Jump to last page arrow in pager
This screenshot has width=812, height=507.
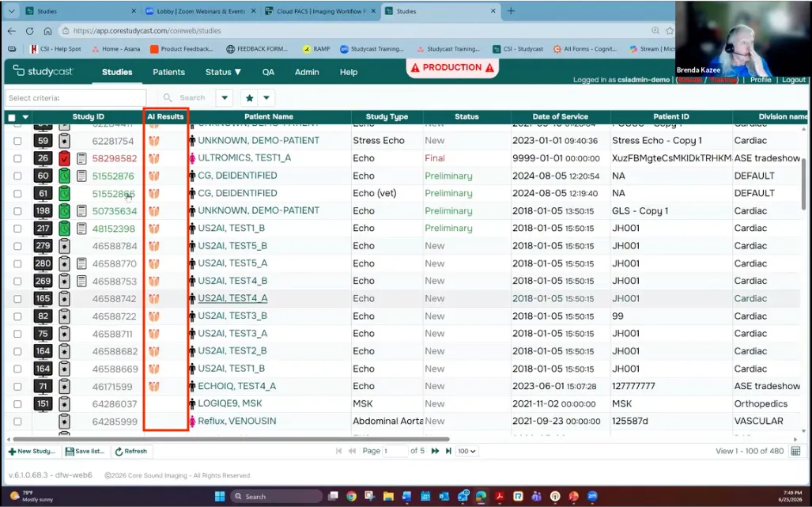[448, 451]
